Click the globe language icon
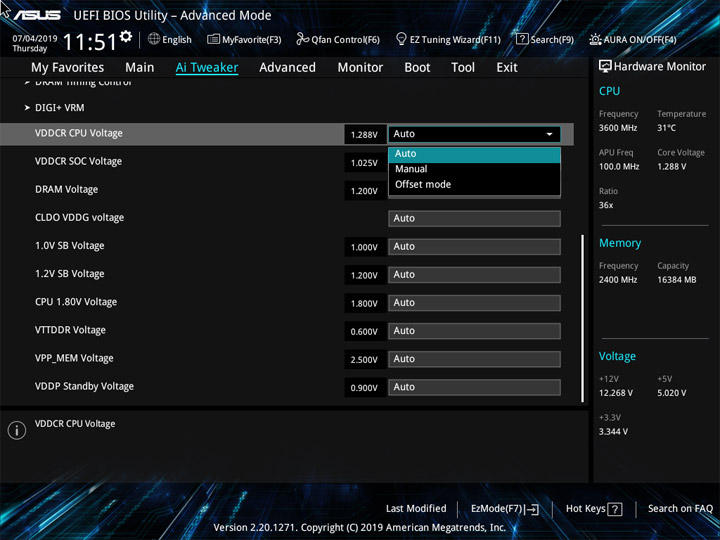Viewport: 720px width, 540px height. click(154, 39)
